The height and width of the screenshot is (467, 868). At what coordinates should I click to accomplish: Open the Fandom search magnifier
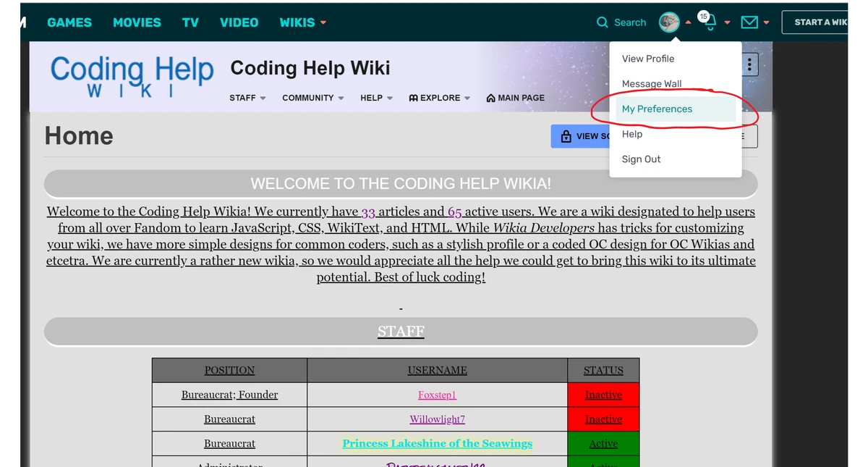pos(603,22)
